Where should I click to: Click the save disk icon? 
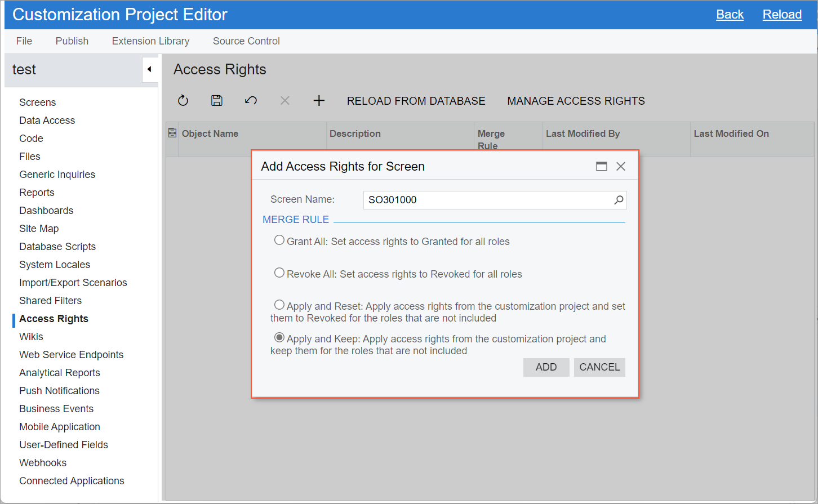pyautogui.click(x=217, y=101)
